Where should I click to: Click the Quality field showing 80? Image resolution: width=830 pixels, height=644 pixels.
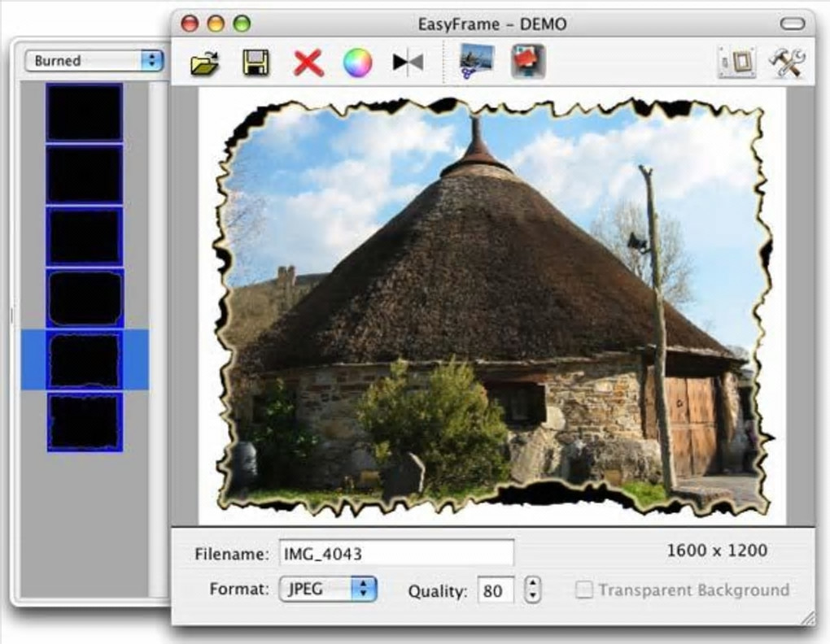pyautogui.click(x=496, y=590)
